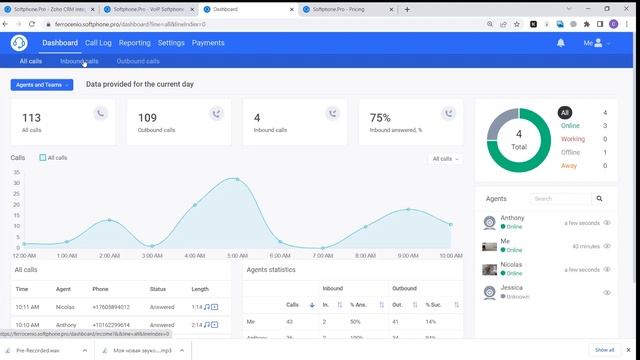Open Chrome zoom magnifier icon

490,24
